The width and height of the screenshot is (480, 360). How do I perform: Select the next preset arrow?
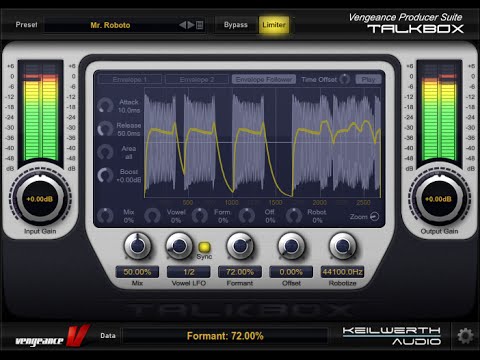pyautogui.click(x=191, y=25)
